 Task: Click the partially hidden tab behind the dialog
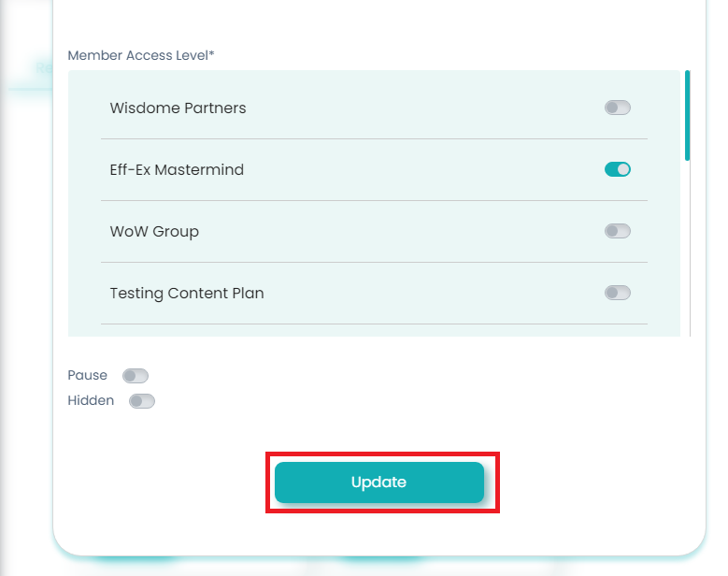pyautogui.click(x=42, y=68)
